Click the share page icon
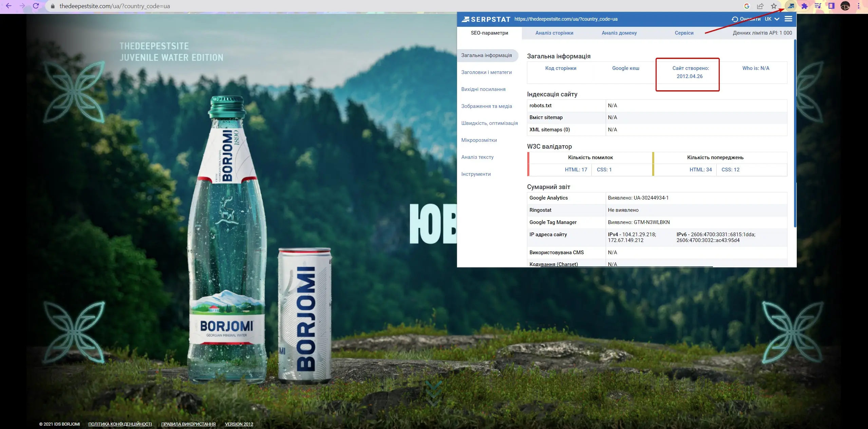 [x=760, y=6]
